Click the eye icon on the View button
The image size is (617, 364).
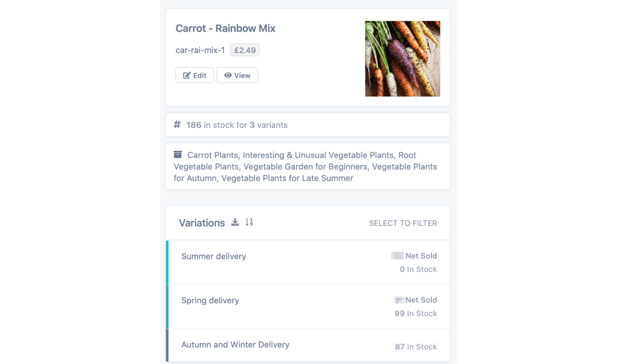point(228,75)
